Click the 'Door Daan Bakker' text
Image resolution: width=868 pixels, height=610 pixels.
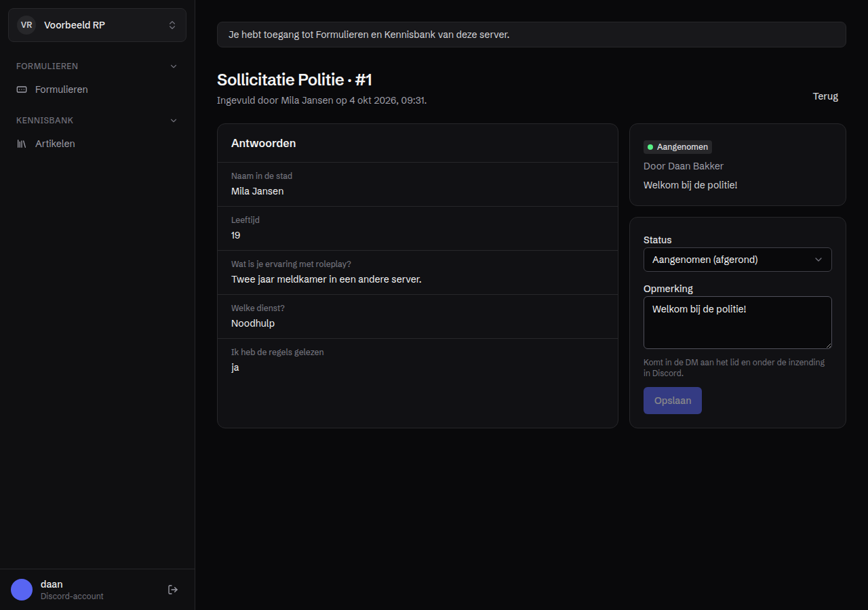(684, 166)
